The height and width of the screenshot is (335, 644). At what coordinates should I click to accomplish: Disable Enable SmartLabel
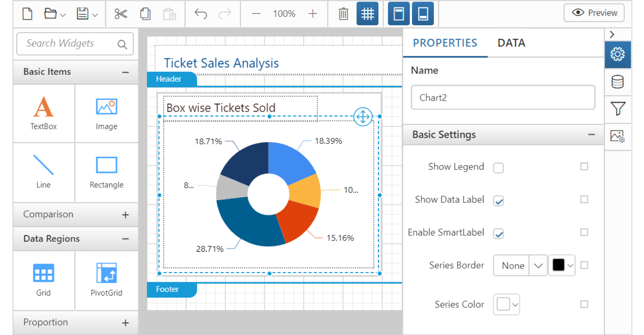coord(498,233)
